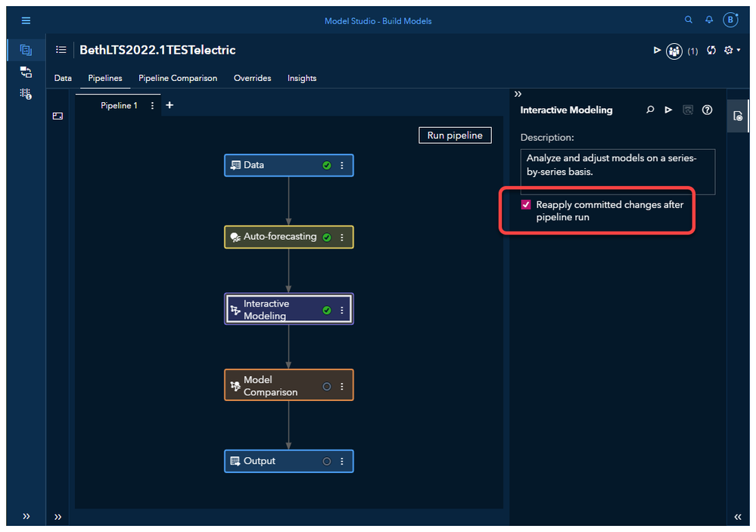Open the hamburger applications menu
This screenshot has height=532, width=756.
click(26, 20)
